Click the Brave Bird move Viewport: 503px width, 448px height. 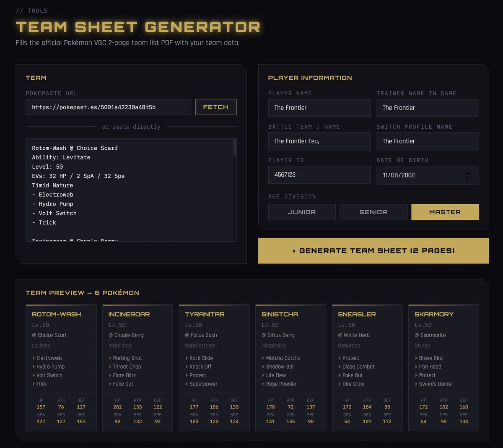[431, 358]
